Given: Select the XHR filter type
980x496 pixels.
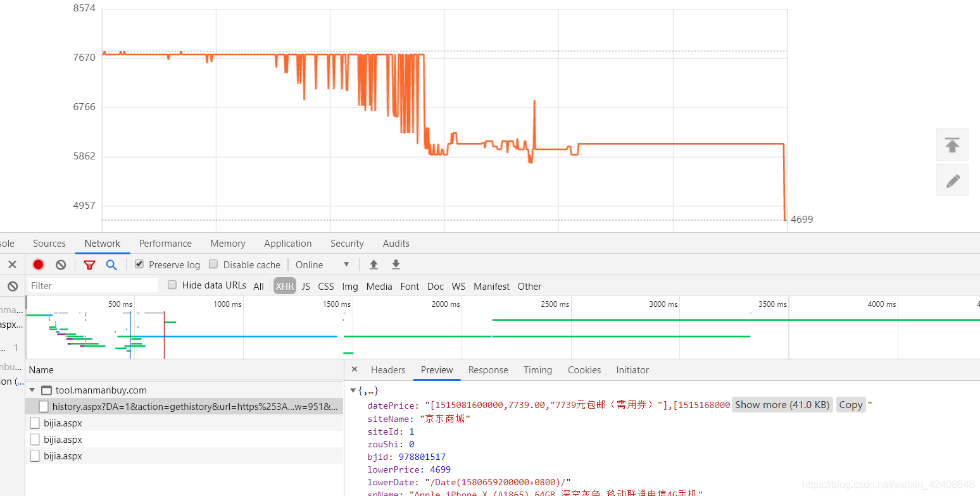Looking at the screenshot, I should (285, 286).
